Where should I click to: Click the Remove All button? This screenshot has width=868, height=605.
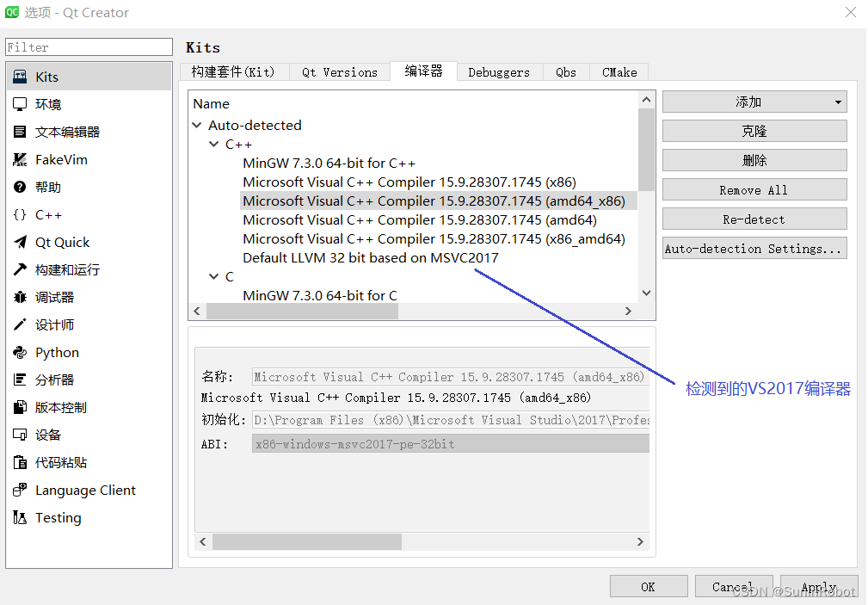pyautogui.click(x=754, y=190)
